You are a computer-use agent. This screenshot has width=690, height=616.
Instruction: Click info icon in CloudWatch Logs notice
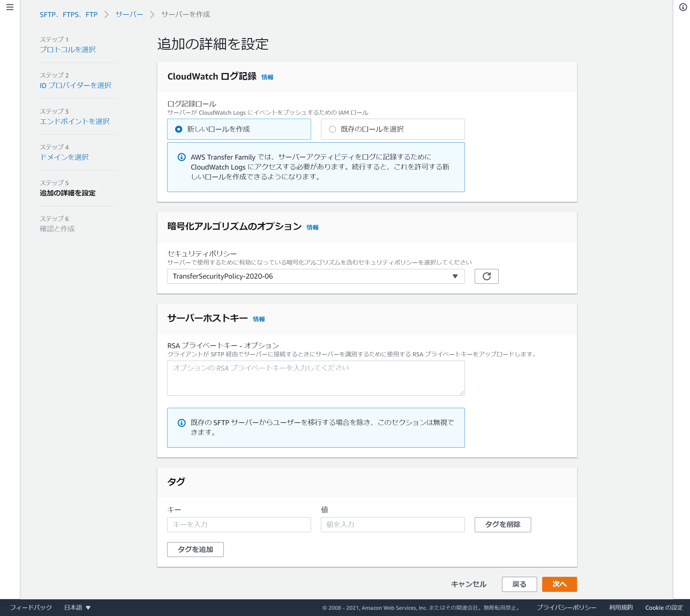click(x=182, y=157)
